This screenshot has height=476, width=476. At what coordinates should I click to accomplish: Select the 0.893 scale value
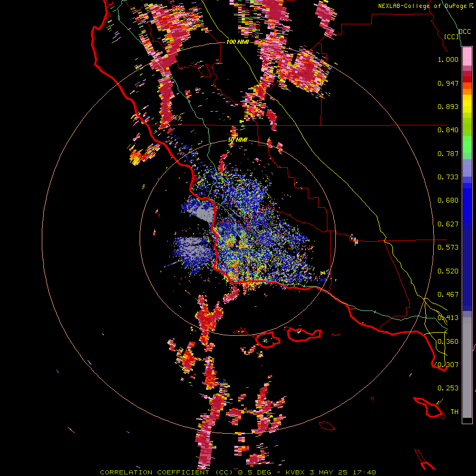[x=448, y=106]
